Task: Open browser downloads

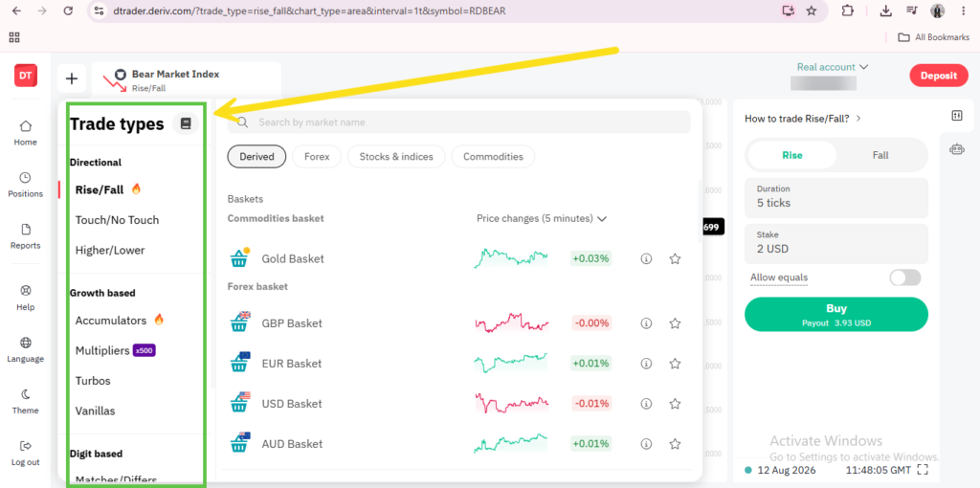Action: (885, 11)
